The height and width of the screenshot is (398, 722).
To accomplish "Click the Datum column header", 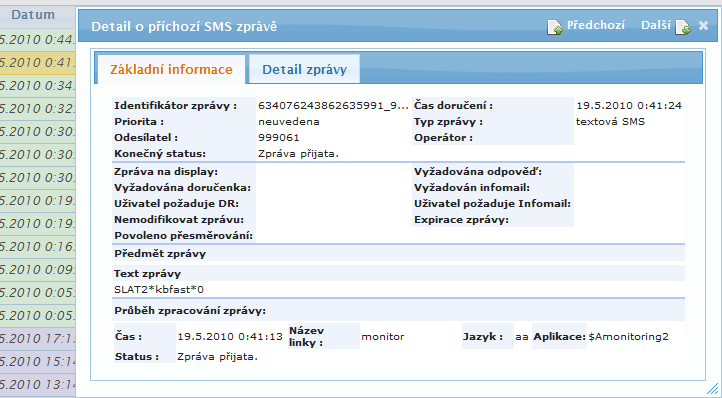I will point(33,15).
